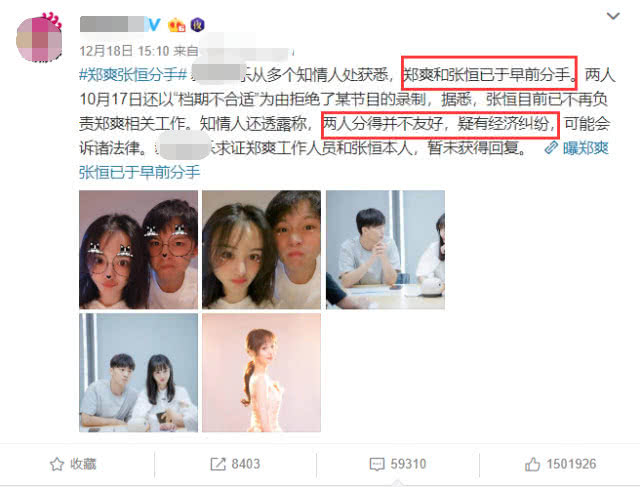Open the second selfie photo thumbnail
Viewport: 640px width, 487px height.
[x=261, y=249]
